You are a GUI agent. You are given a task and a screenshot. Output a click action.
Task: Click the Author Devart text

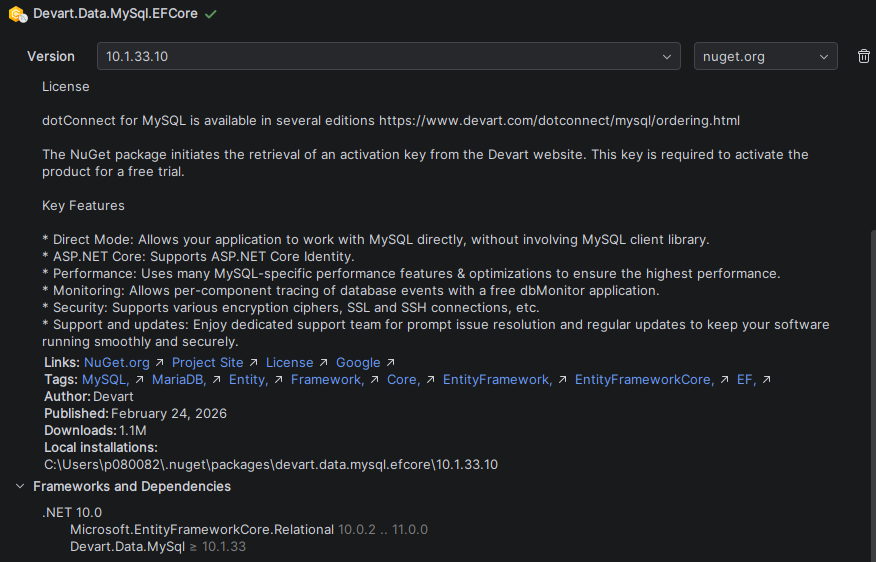point(89,397)
